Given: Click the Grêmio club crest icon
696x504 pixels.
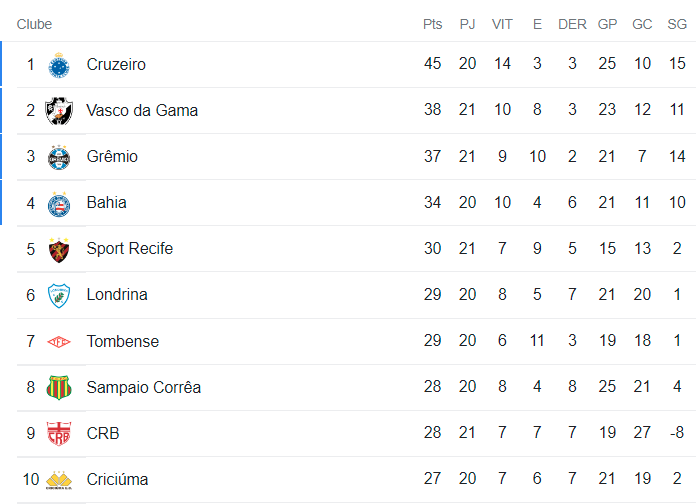Looking at the screenshot, I should 59,157.
